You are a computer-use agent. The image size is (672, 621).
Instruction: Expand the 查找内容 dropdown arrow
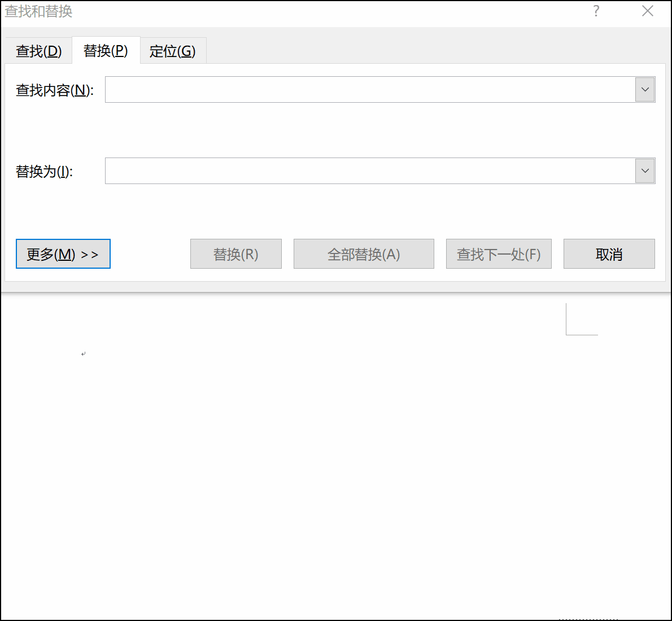click(x=645, y=90)
